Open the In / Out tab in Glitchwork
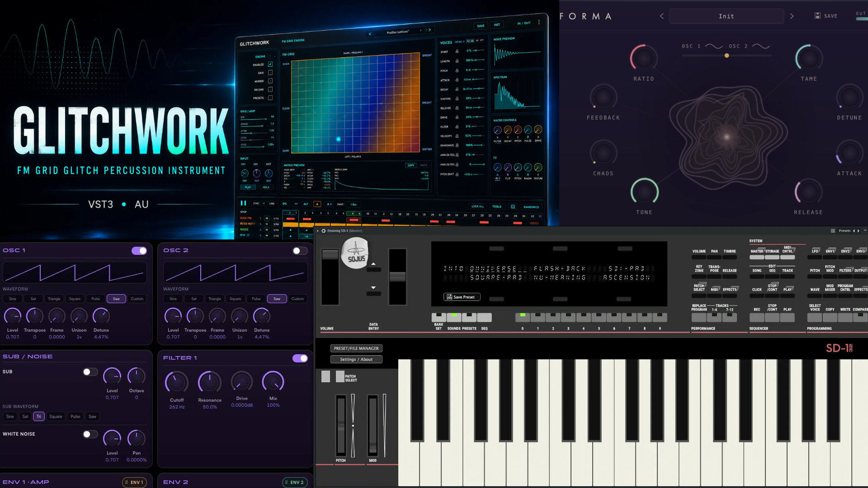Viewport: 868px width, 488px height. coord(524,23)
